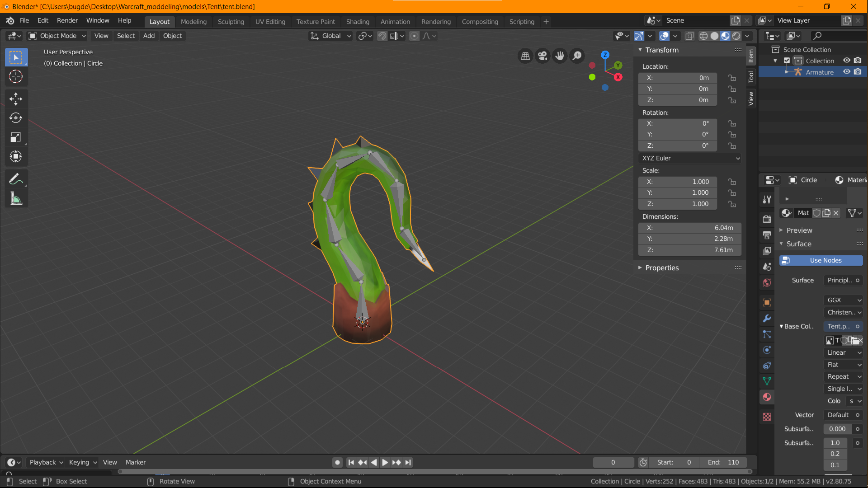Select the Measure tool
This screenshot has width=868, height=488.
pos(16,198)
